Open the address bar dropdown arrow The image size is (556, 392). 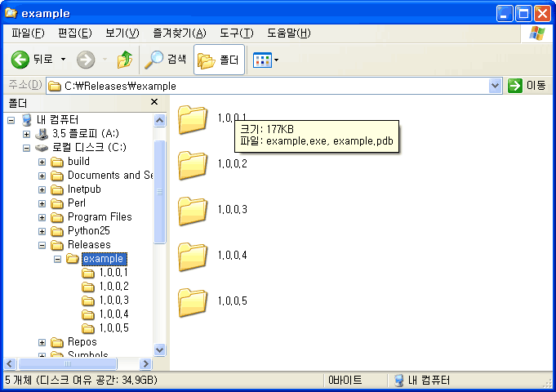(495, 86)
